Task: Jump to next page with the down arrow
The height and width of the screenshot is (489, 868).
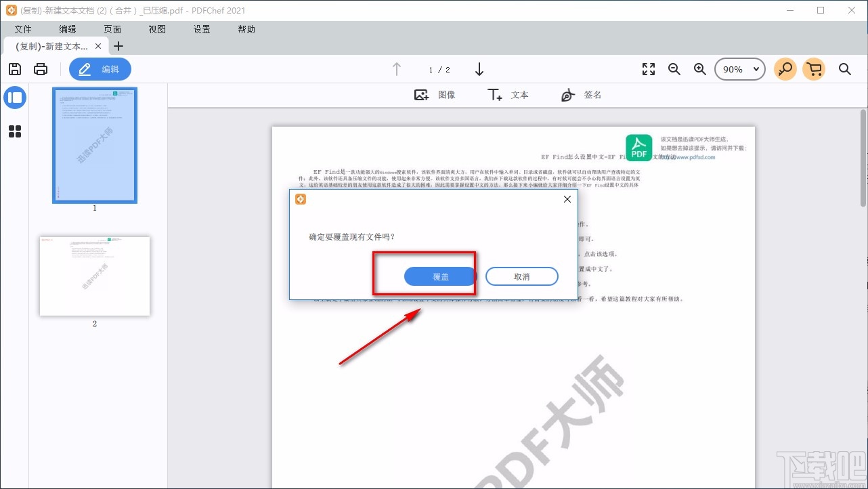Action: point(479,69)
